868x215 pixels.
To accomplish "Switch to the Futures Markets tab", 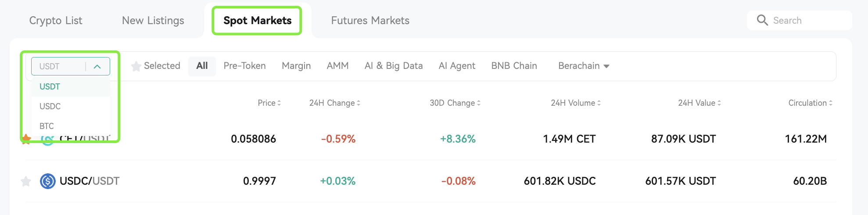I will (x=370, y=21).
